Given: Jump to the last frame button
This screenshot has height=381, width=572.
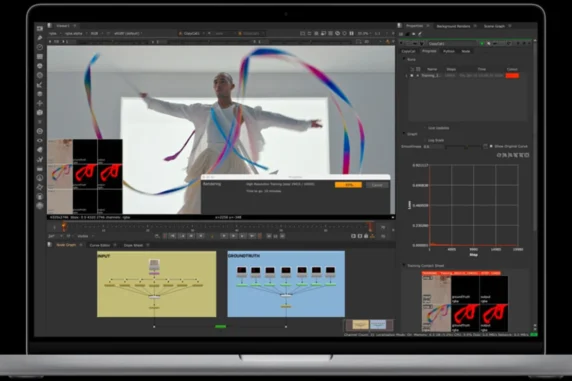Looking at the screenshot, I should pos(252,236).
